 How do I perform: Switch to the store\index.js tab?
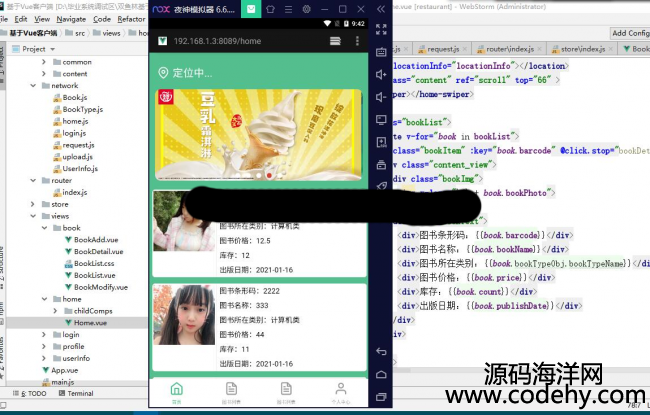tap(582, 49)
